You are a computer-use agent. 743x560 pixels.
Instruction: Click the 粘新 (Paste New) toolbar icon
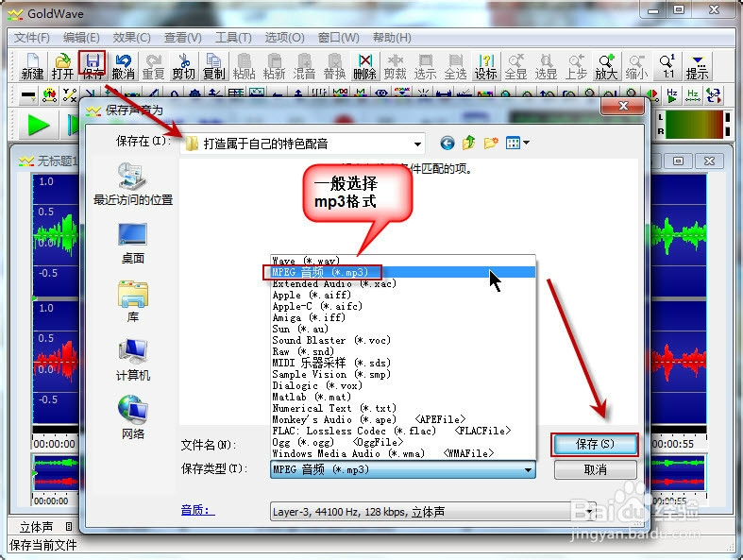coord(274,66)
